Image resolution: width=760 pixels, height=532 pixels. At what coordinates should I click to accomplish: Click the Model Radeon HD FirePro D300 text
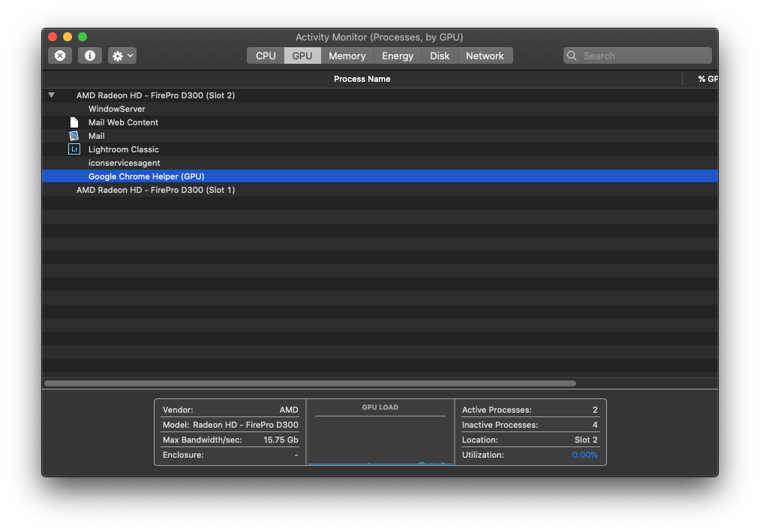245,425
